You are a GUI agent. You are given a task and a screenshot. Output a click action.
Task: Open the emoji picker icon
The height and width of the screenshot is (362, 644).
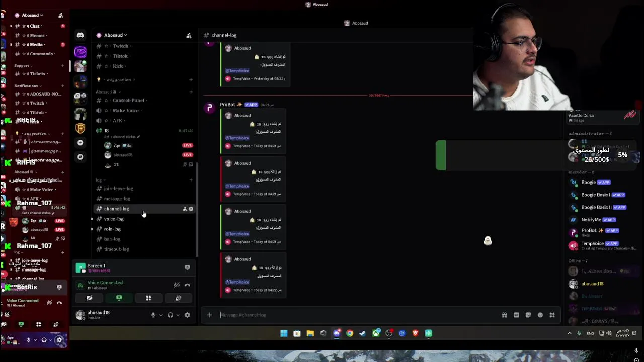[540, 315]
